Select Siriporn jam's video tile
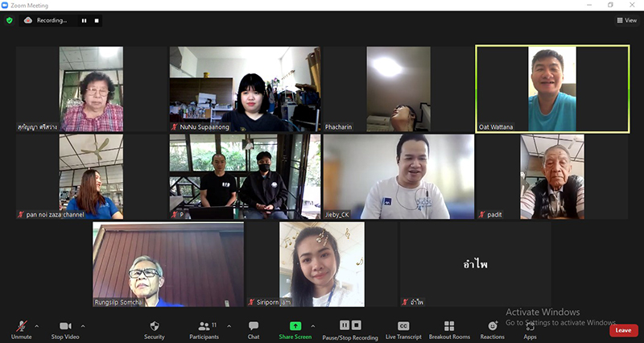 point(321,264)
